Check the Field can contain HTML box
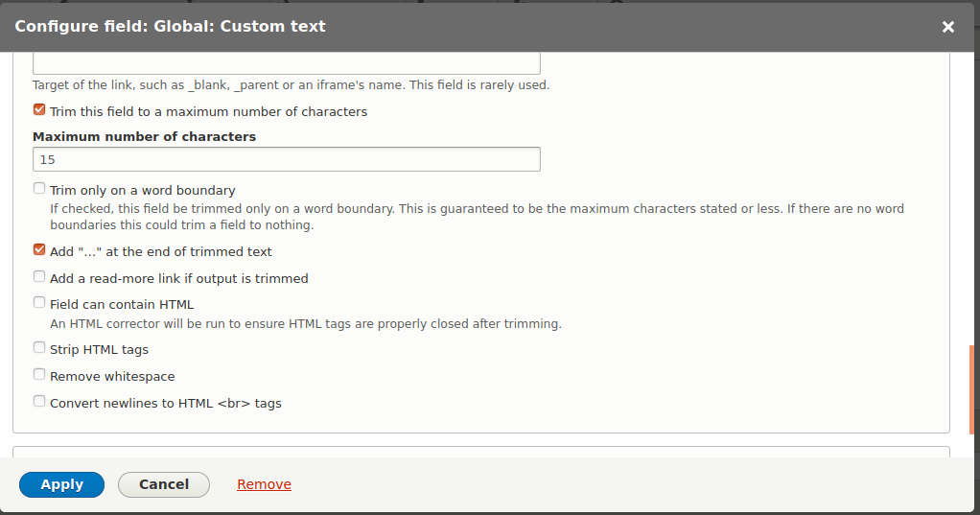 pyautogui.click(x=39, y=303)
